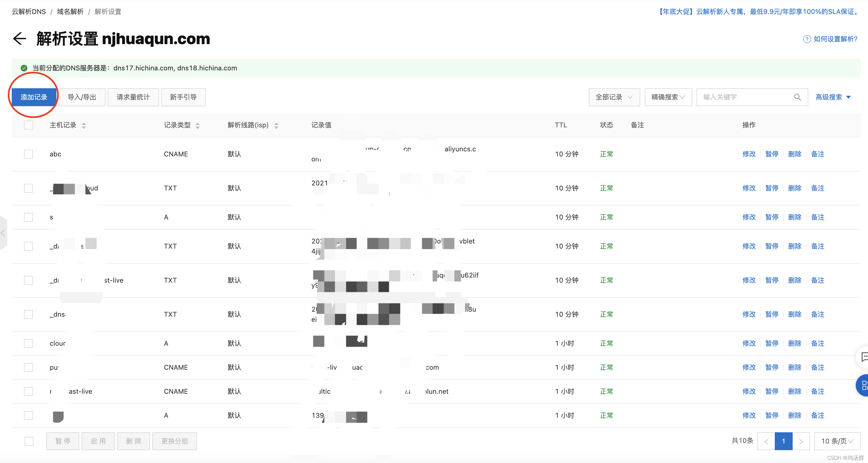This screenshot has width=868, height=463.
Task: Sort by 主机记录 column arrows
Action: 83,125
